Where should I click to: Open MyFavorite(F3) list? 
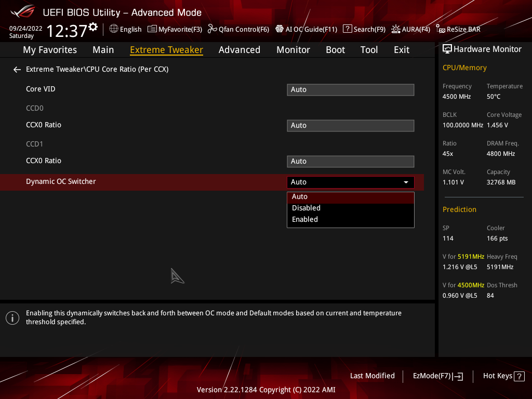click(175, 29)
